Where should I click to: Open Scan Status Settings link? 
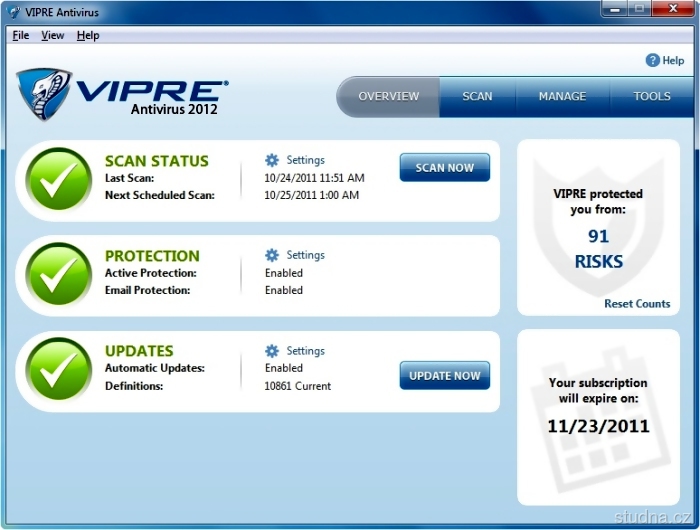point(305,160)
